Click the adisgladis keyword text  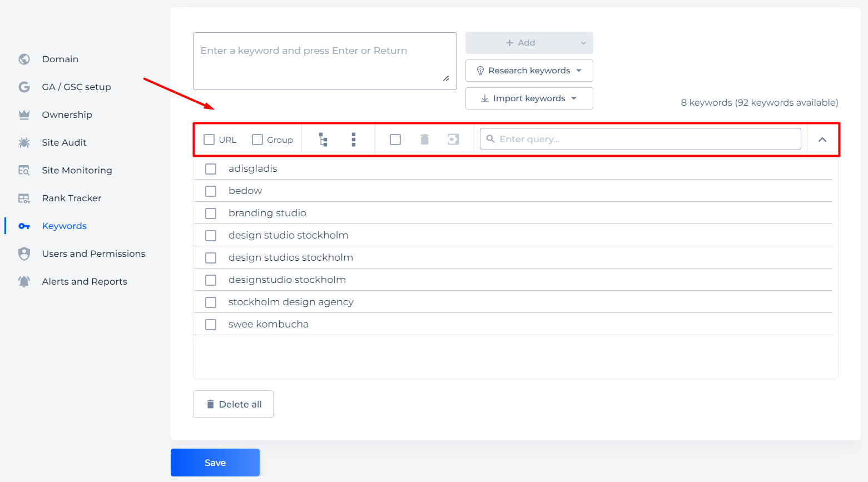click(253, 168)
